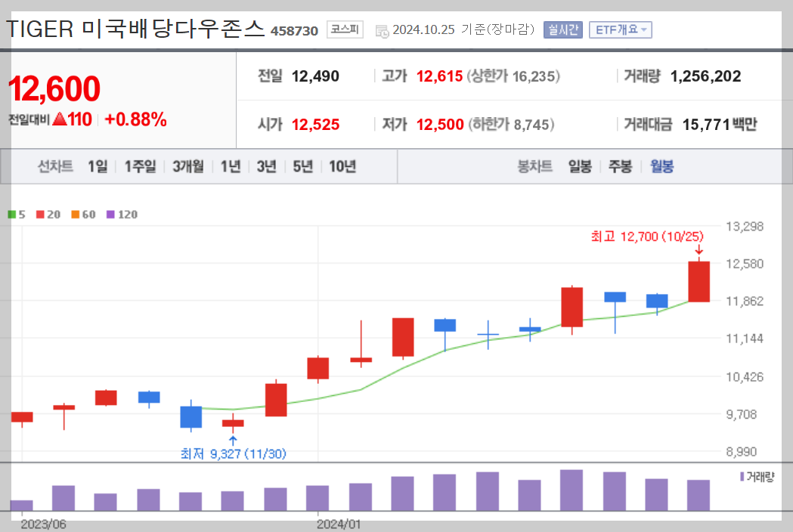Select the 5년 line chart tab
The image size is (793, 532).
303,165
